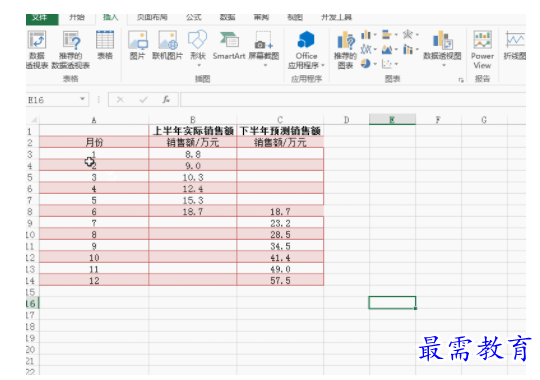Viewport: 540px width, 380px height.
Task: Insert Online Pictures (联机图片)
Action: (x=167, y=45)
